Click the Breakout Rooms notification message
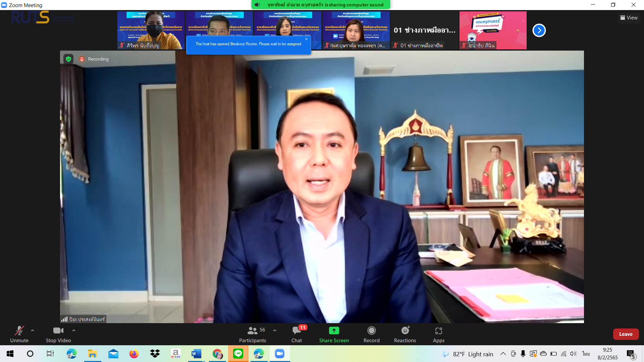Viewport: 644px width, 362px height. (249, 44)
